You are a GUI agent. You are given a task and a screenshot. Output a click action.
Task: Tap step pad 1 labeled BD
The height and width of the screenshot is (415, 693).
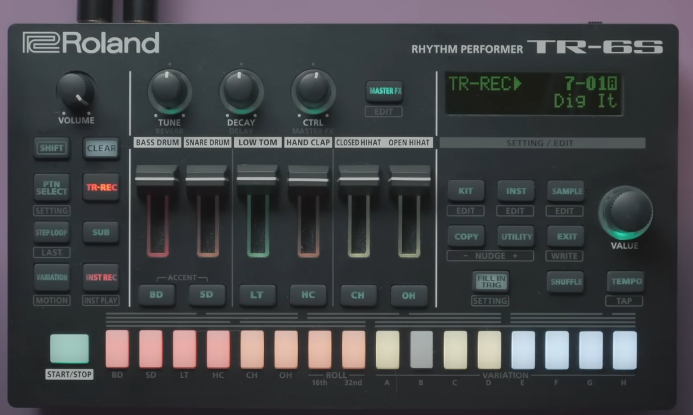[117, 349]
